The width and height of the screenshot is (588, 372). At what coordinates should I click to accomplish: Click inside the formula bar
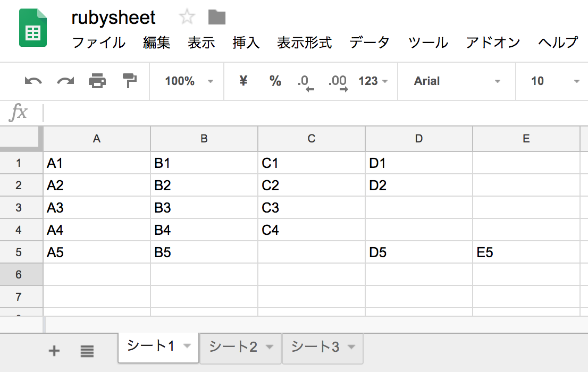point(213,112)
